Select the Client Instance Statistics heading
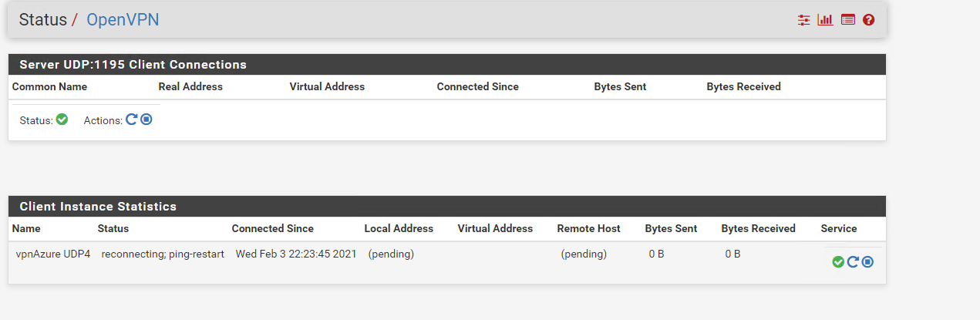The height and width of the screenshot is (320, 980). (x=98, y=207)
